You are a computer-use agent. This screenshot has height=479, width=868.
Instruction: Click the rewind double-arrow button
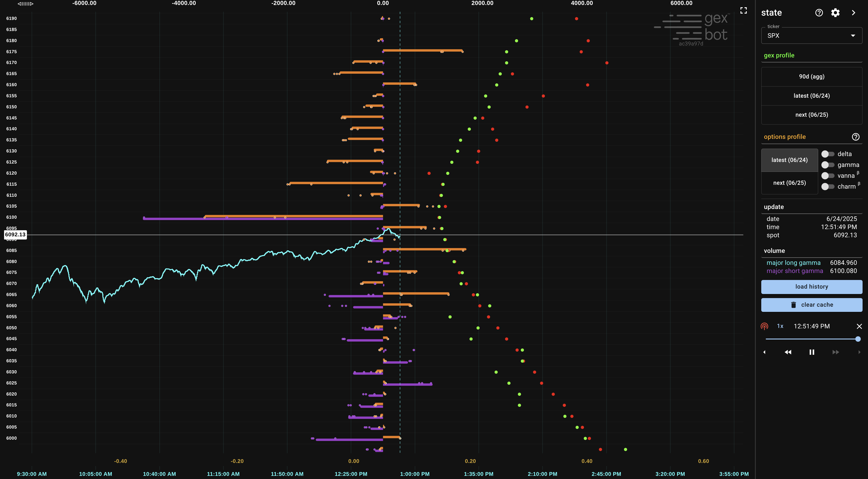pos(788,352)
